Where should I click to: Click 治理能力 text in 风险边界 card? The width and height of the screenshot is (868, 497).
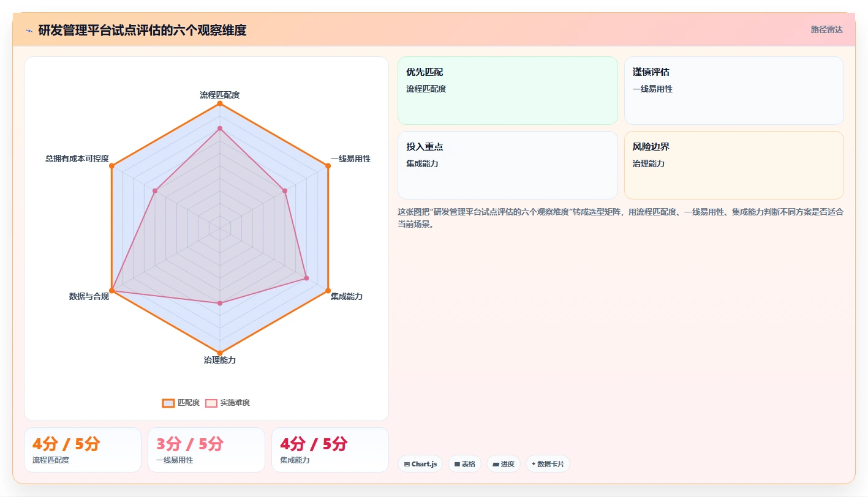649,163
